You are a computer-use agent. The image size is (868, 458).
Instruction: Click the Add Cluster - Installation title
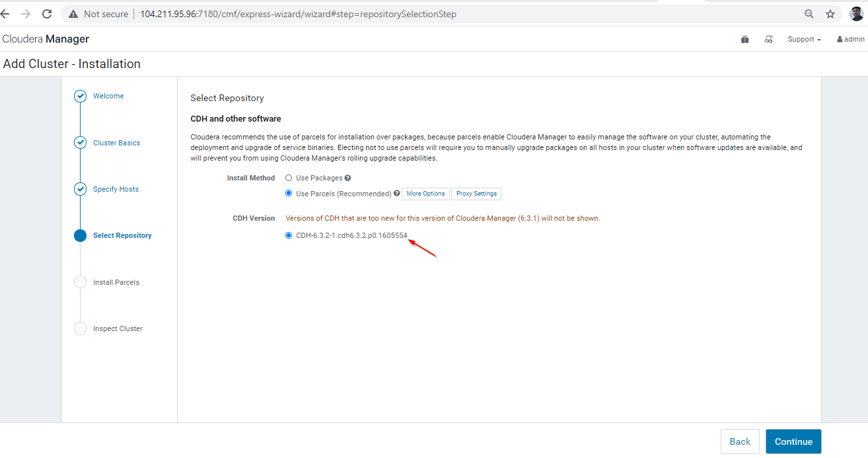72,64
